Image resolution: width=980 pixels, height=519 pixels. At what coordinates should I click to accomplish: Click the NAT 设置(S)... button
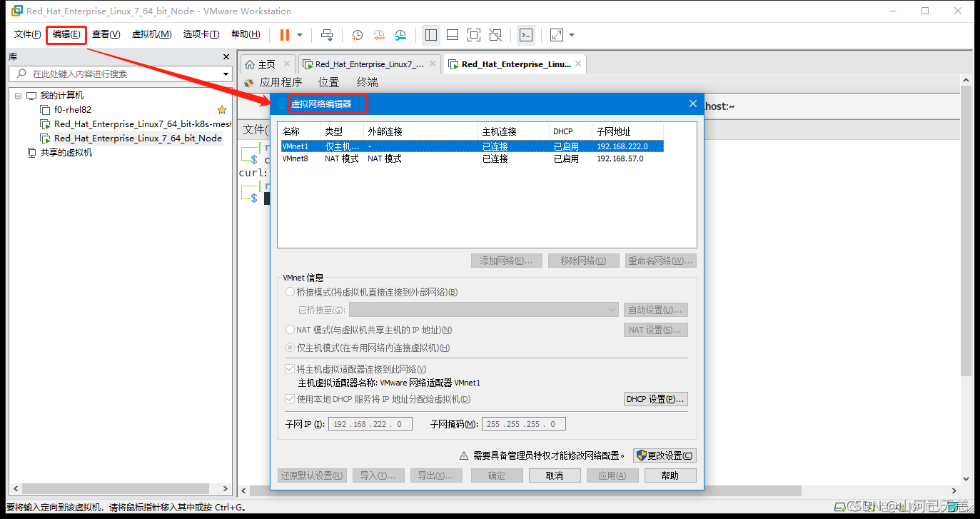656,330
